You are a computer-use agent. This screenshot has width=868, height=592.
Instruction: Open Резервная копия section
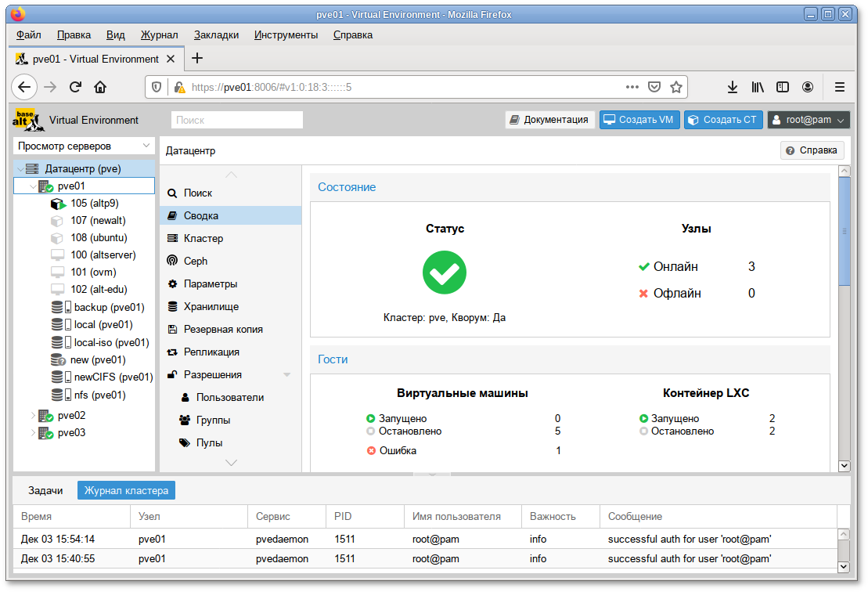click(230, 329)
